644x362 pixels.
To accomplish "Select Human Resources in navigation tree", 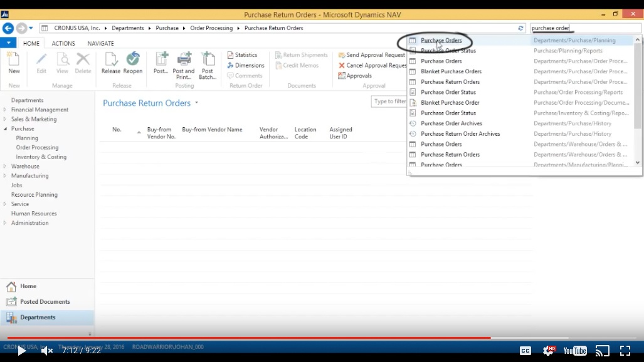I will tap(34, 214).
